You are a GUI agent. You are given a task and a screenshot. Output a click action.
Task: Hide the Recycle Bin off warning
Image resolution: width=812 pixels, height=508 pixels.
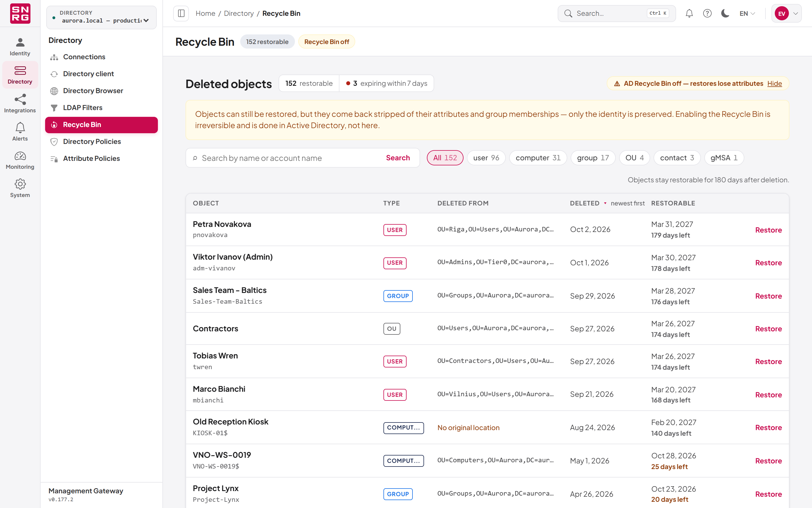point(775,84)
